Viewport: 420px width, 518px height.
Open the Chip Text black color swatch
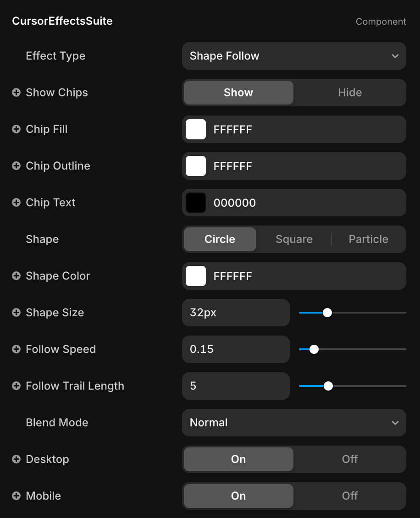(196, 203)
